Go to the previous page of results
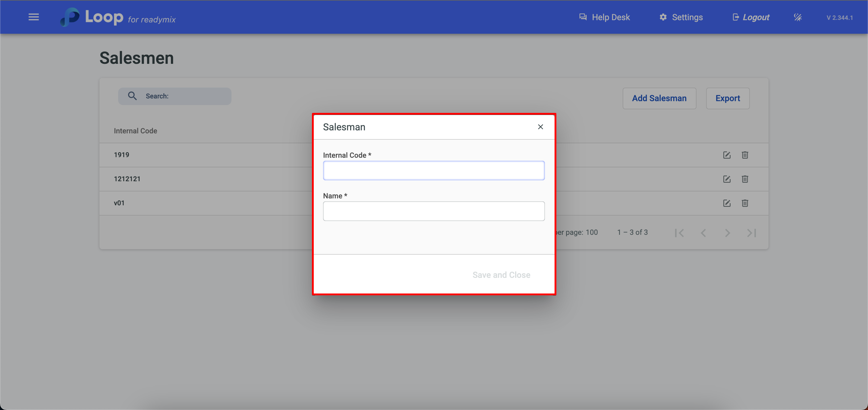This screenshot has width=868, height=410. [x=703, y=233]
